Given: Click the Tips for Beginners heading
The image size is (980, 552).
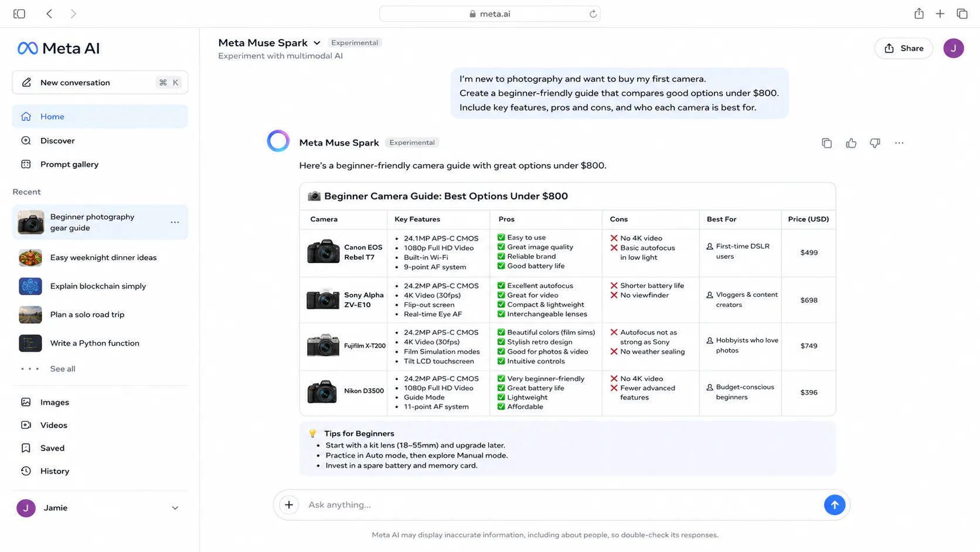Looking at the screenshot, I should (359, 434).
